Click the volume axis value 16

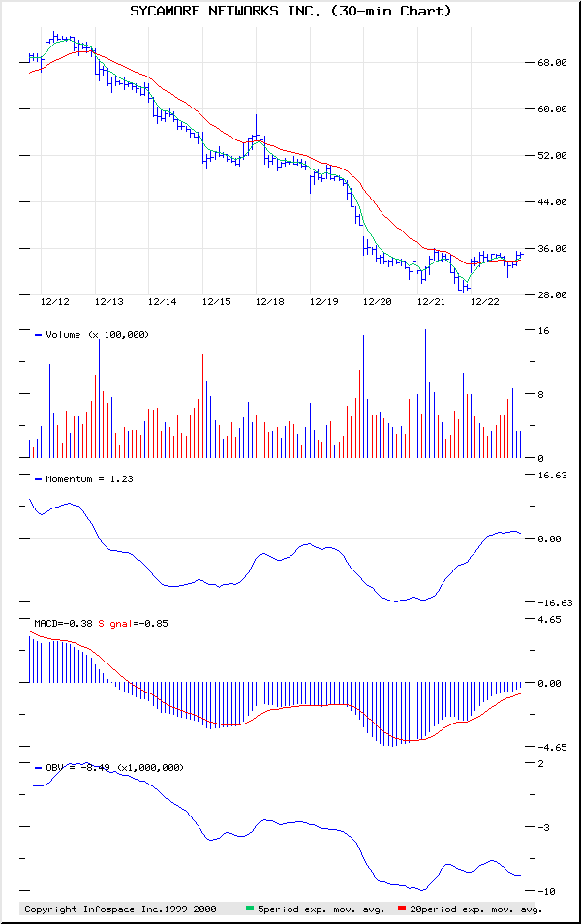tap(543, 331)
